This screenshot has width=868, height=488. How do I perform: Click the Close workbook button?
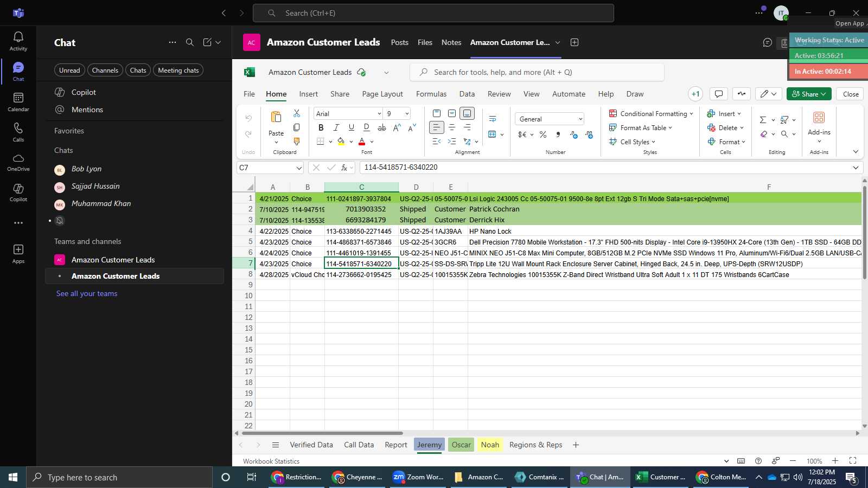[x=850, y=94]
